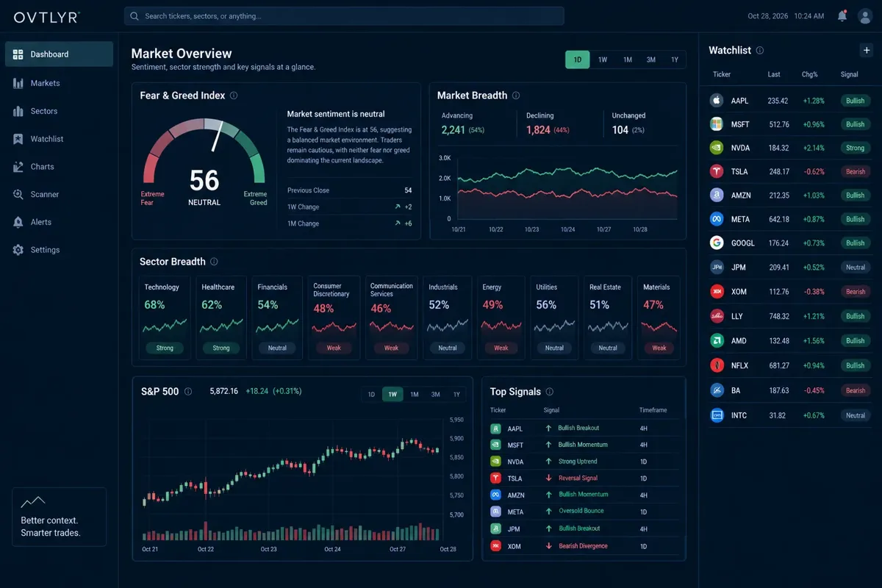Switch the S&P 500 chart to 3M
This screenshot has width=882, height=588.
click(x=436, y=395)
